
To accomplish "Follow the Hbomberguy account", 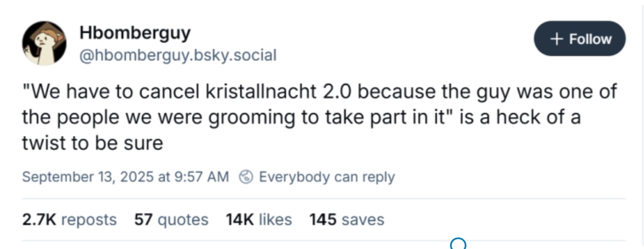I will [x=580, y=39].
